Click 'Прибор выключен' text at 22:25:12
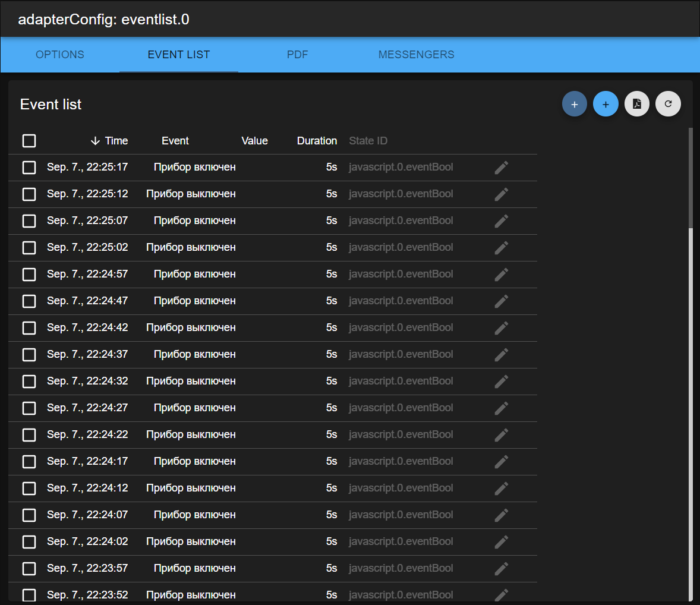The image size is (700, 605). tap(191, 194)
